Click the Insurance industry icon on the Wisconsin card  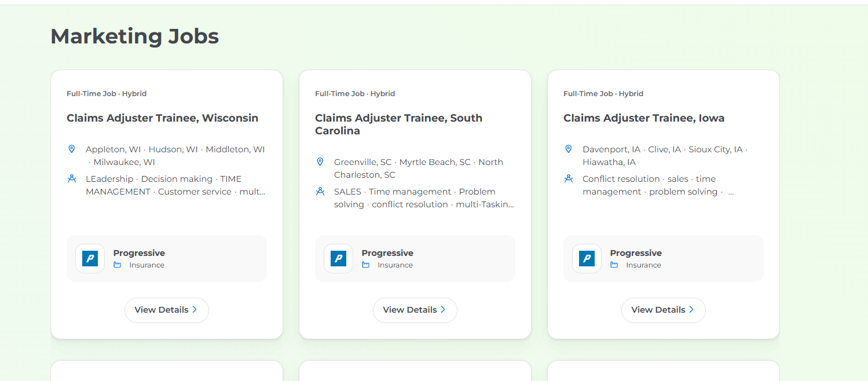(x=118, y=265)
